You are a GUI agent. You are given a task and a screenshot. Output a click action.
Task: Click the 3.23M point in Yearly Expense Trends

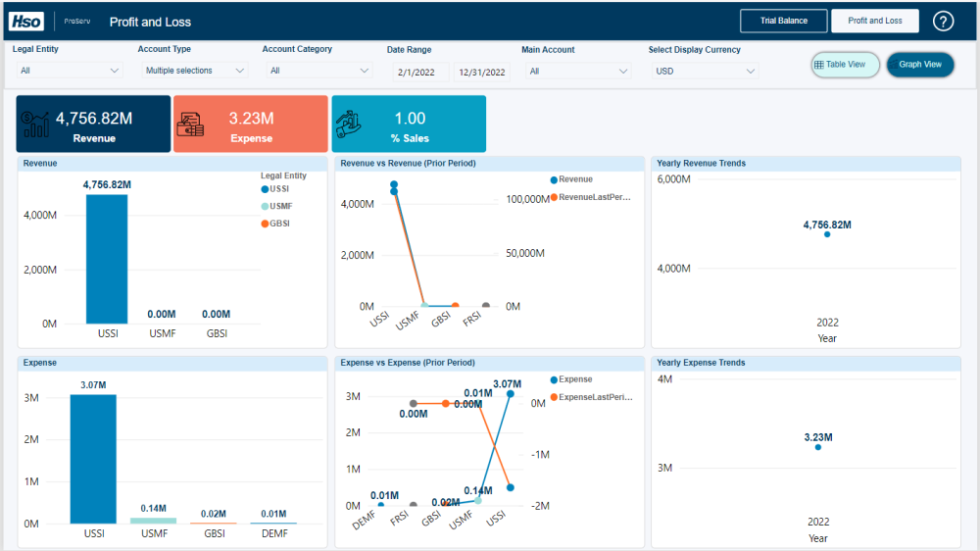[818, 447]
